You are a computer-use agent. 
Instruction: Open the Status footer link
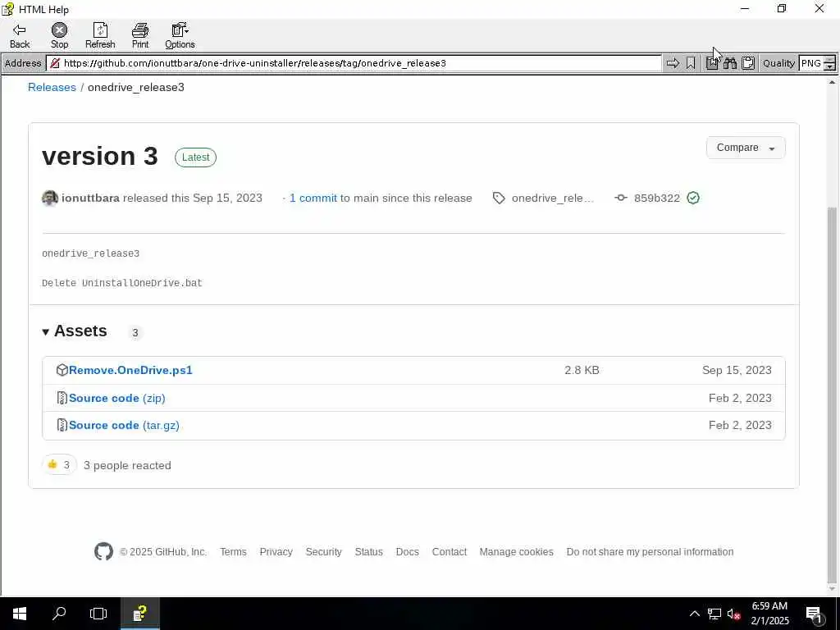click(368, 552)
